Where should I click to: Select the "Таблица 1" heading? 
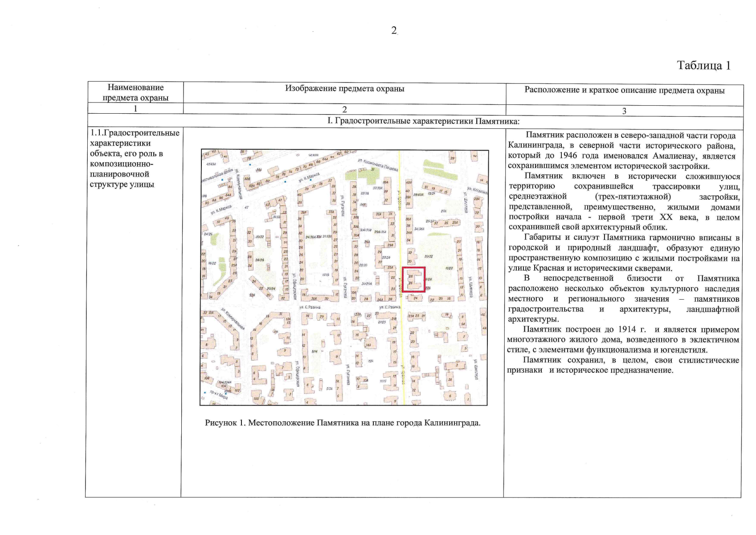coord(703,66)
